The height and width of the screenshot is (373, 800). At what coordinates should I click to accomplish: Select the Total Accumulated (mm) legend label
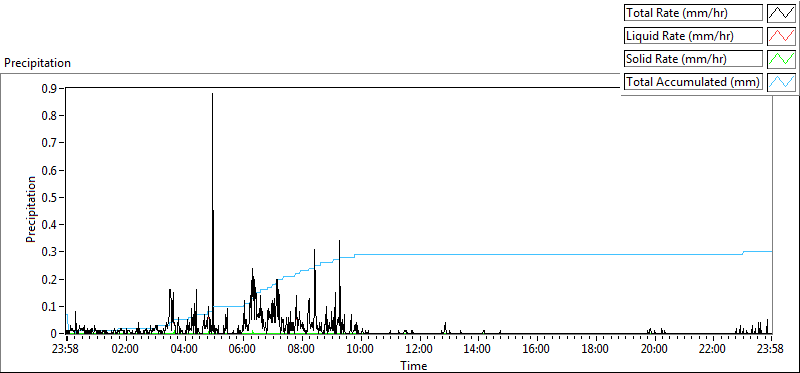(x=693, y=82)
